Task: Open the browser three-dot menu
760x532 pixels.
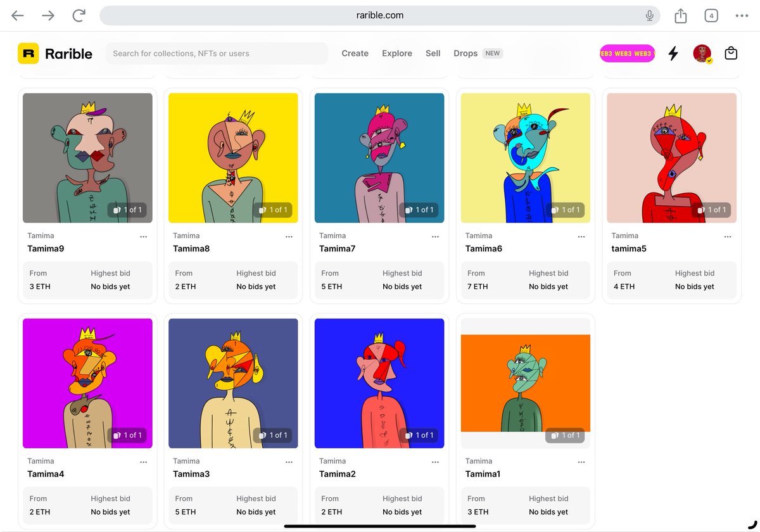Action: point(742,16)
